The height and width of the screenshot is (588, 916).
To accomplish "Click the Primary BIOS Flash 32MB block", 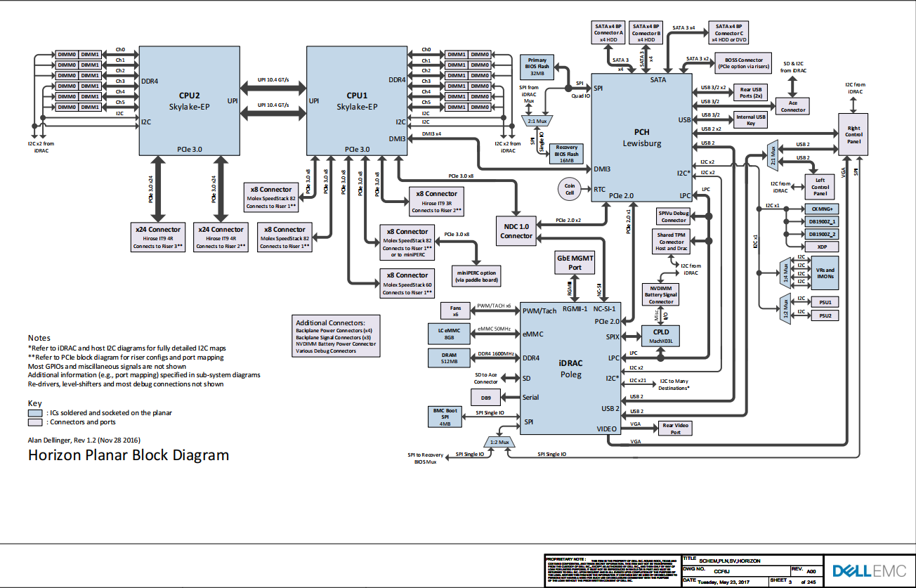I will pos(537,67).
